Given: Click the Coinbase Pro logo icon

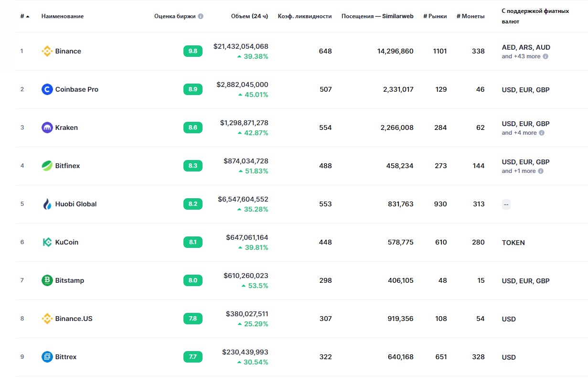Looking at the screenshot, I should (47, 89).
